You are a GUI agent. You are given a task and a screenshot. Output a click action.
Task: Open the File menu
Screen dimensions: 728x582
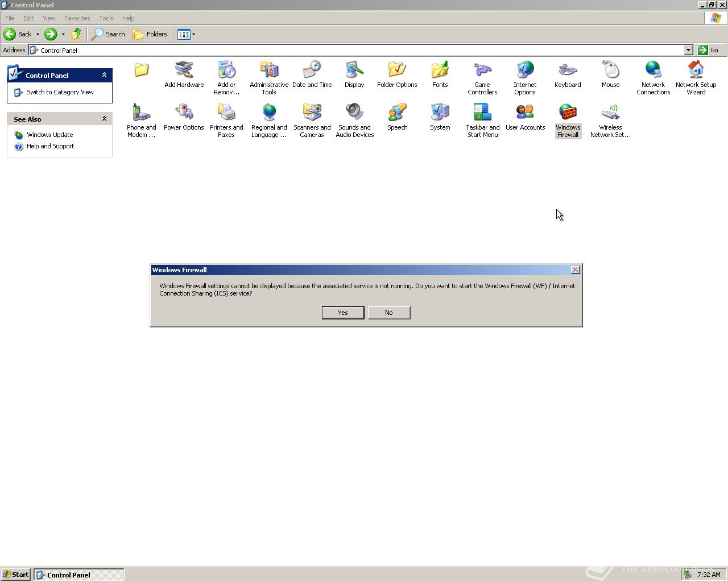pos(10,18)
